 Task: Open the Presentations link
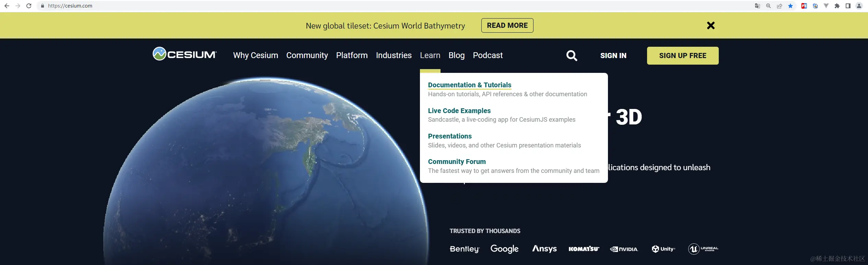[450, 136]
